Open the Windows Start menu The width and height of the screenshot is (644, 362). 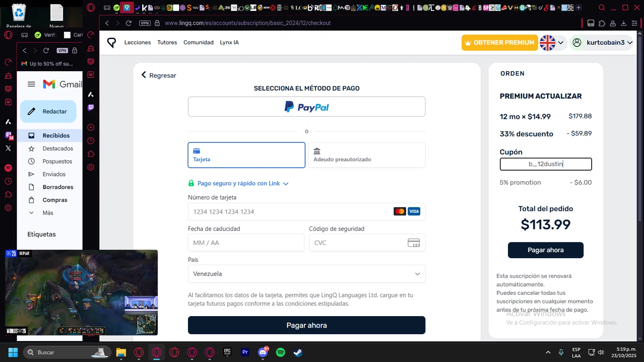(13, 352)
